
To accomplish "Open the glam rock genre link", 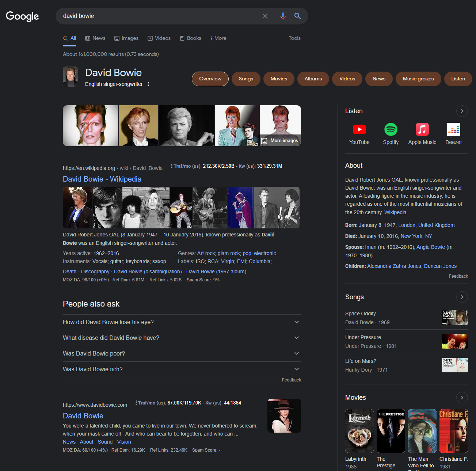I will (x=229, y=253).
